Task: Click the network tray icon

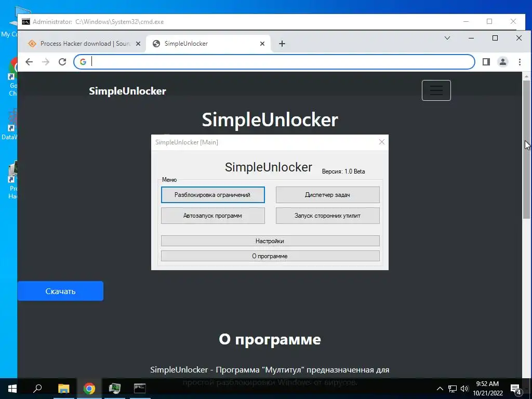Action: (453, 389)
